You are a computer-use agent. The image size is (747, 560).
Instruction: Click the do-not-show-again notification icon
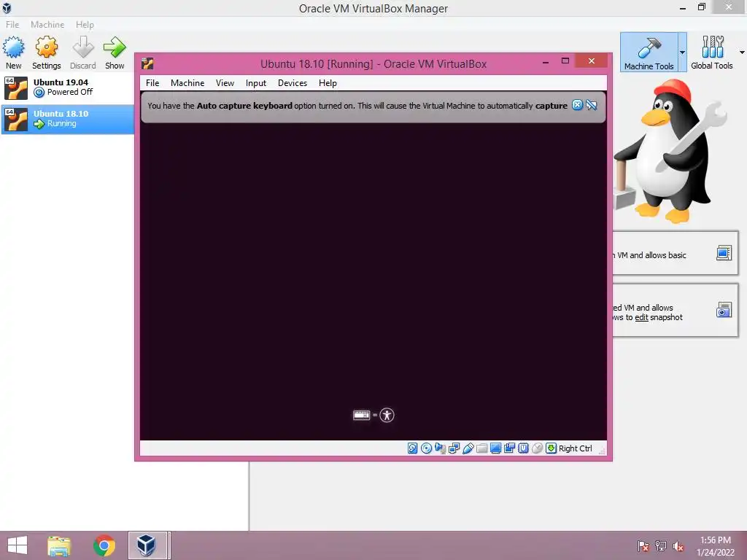pos(592,105)
